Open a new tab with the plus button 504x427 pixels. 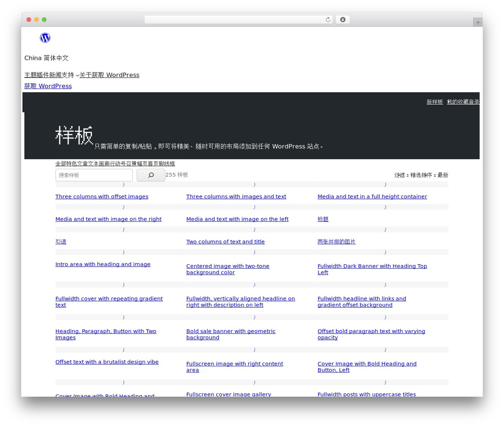[x=478, y=22]
